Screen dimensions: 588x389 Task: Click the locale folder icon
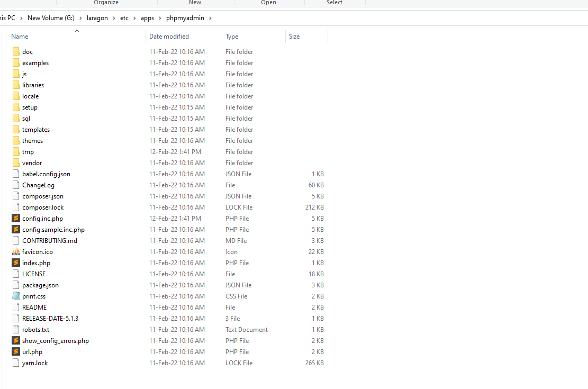(x=16, y=96)
